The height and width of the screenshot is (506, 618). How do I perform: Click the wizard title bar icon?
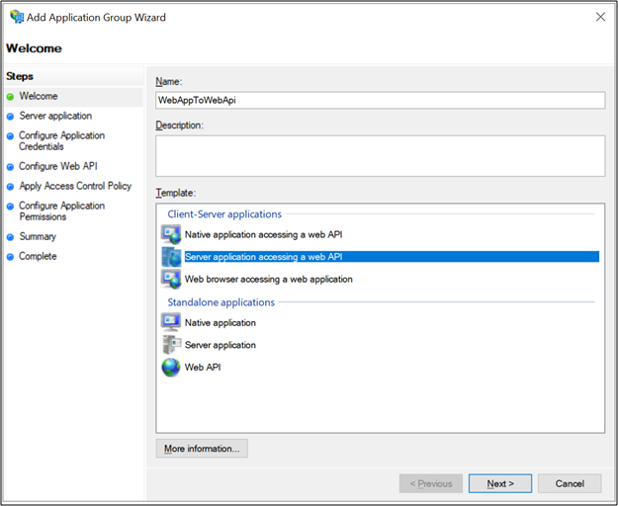click(16, 17)
